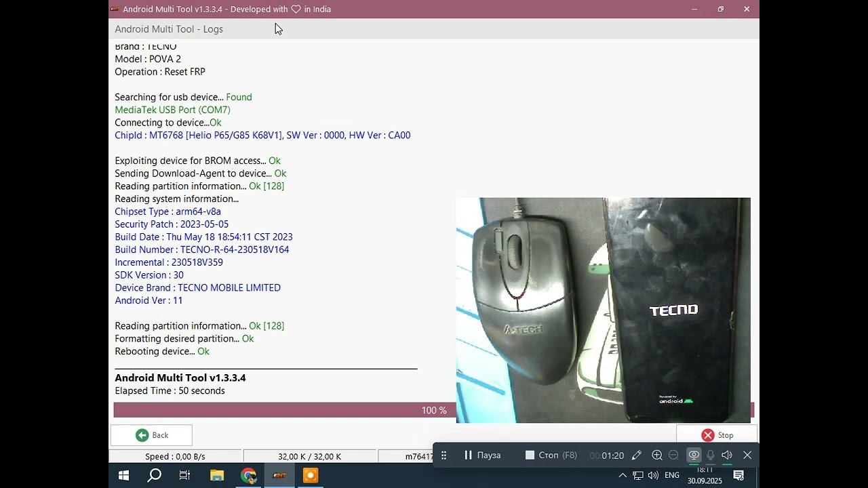
Task: Open File Explorer from the taskbar
Action: 217,476
